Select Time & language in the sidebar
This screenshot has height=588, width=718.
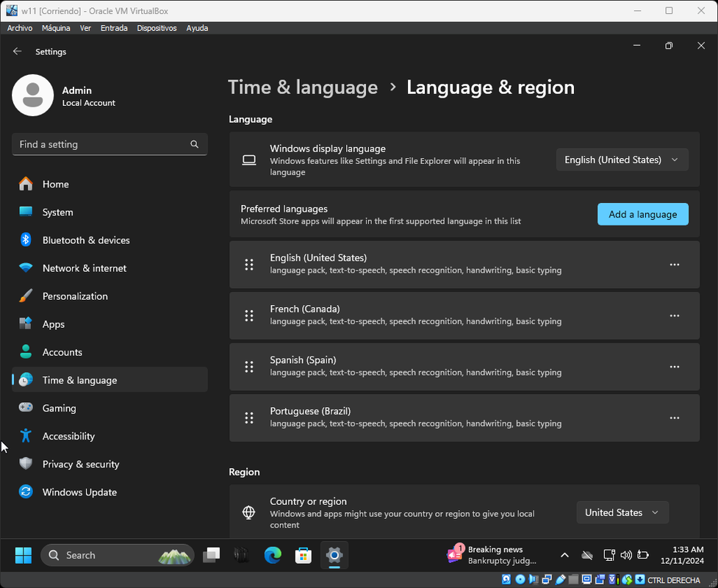point(110,380)
